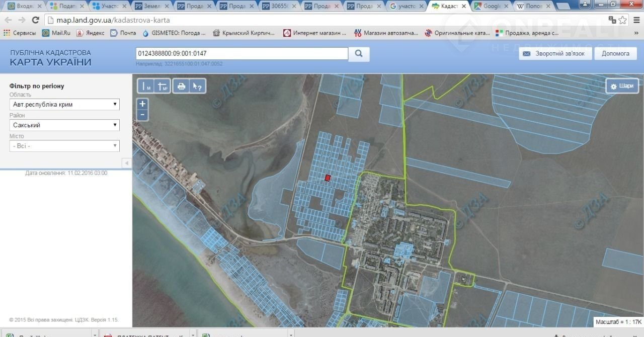The image size is (644, 337).
Task: Switch to the Google browser tab
Action: pyautogui.click(x=492, y=7)
